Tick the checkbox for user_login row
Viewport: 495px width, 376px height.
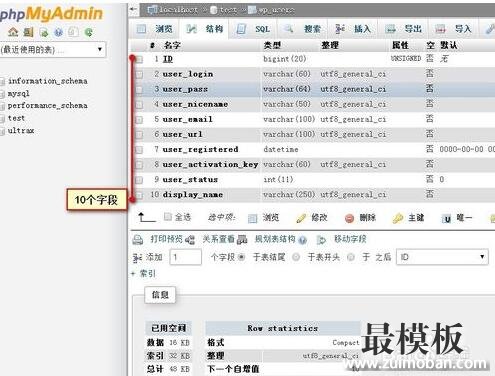139,75
